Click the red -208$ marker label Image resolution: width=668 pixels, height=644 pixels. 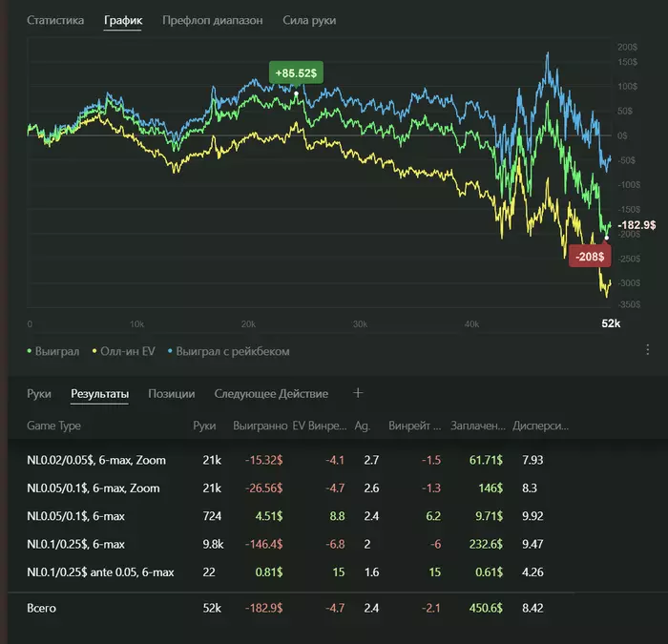587,256
